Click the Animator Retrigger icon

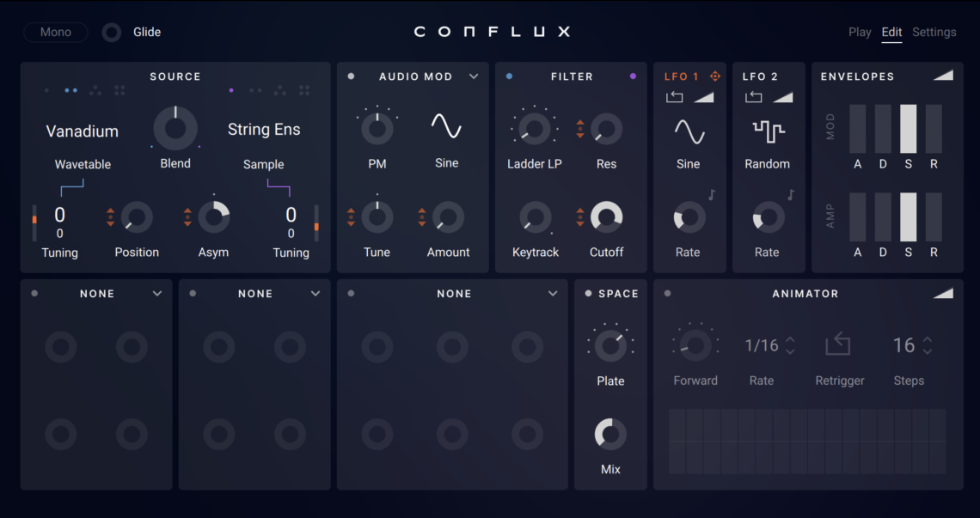(838, 345)
